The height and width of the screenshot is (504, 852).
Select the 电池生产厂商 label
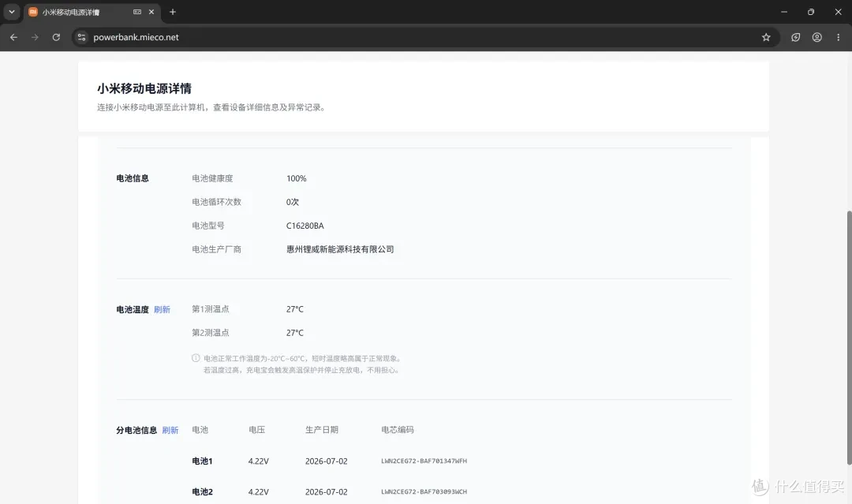pyautogui.click(x=217, y=249)
